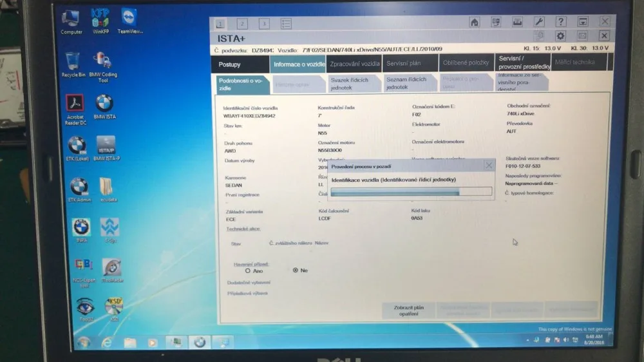Open ETK Admin shortcut
The image size is (644, 362).
[79, 190]
